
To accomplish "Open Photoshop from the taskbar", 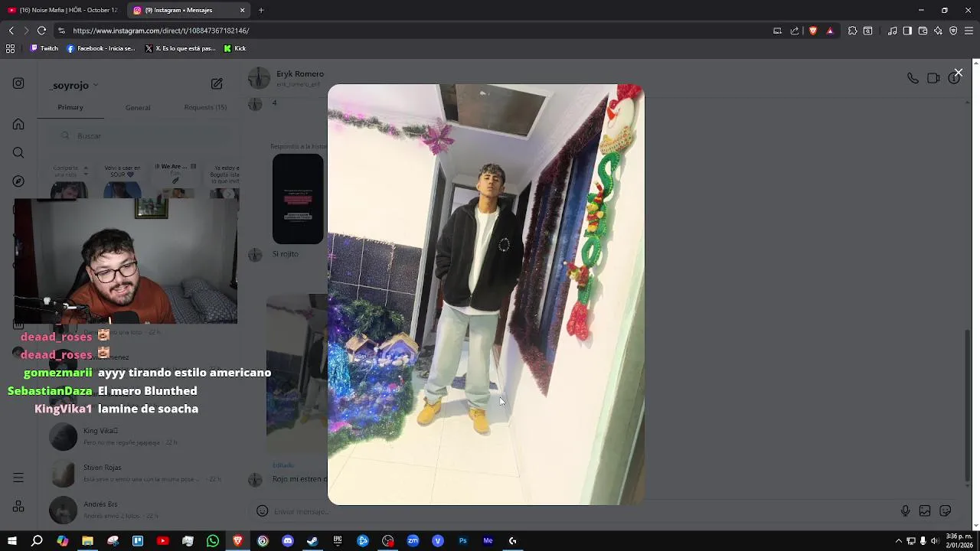I will pos(462,541).
